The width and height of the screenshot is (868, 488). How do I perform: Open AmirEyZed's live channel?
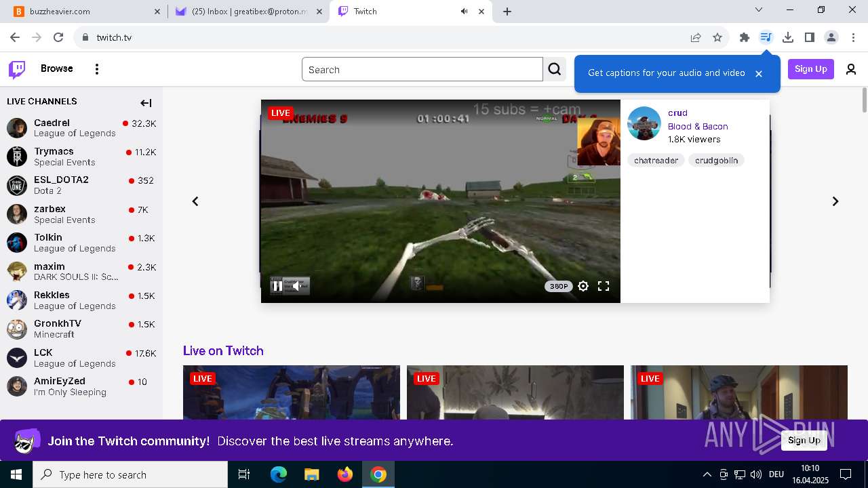pos(81,386)
